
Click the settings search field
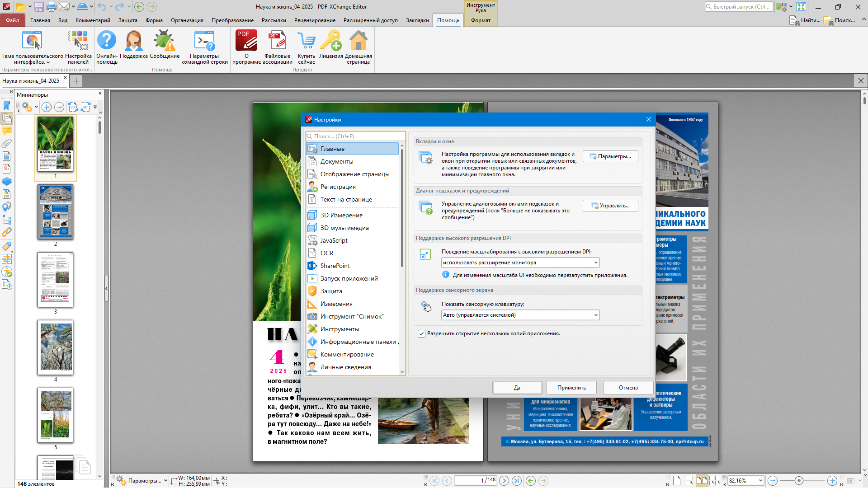pyautogui.click(x=356, y=136)
